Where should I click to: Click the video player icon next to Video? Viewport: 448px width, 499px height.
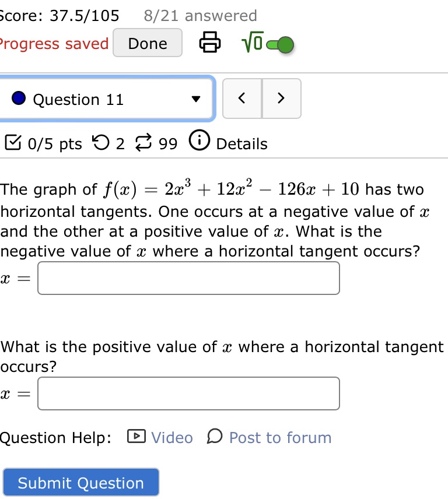pyautogui.click(x=135, y=437)
